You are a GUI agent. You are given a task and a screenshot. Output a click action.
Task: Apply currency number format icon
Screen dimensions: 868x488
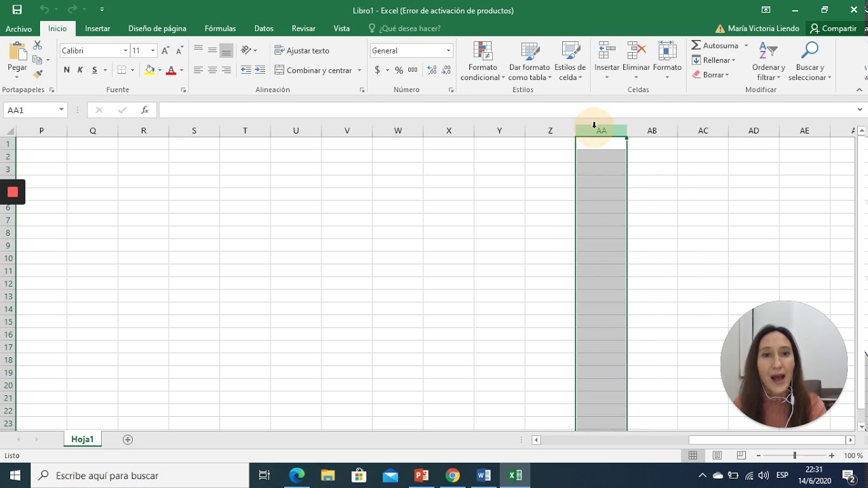[x=377, y=70]
